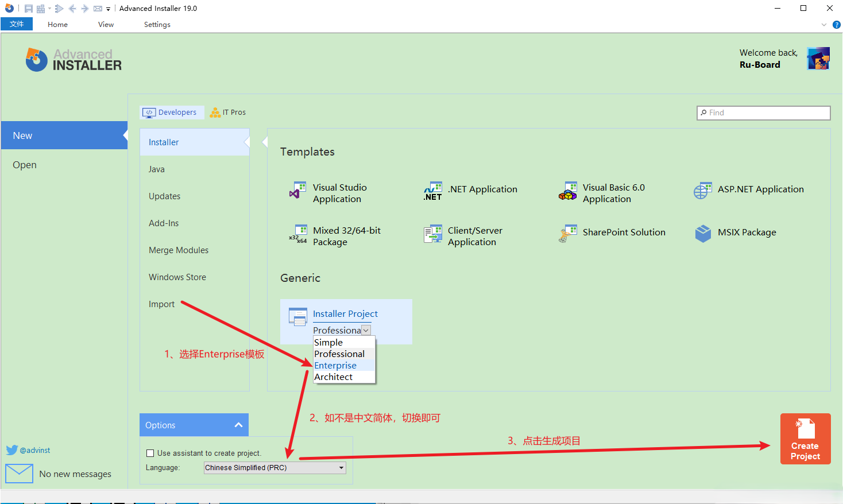Open the 文件 file menu tab

point(17,24)
